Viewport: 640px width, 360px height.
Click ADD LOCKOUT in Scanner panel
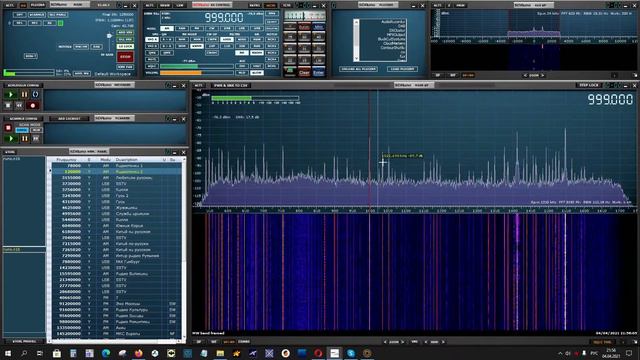[69, 119]
